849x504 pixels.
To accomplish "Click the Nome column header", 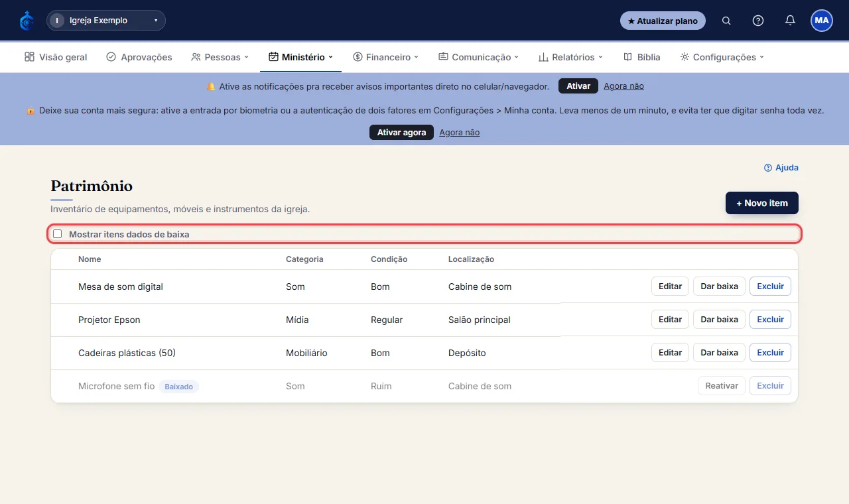I will pos(90,259).
